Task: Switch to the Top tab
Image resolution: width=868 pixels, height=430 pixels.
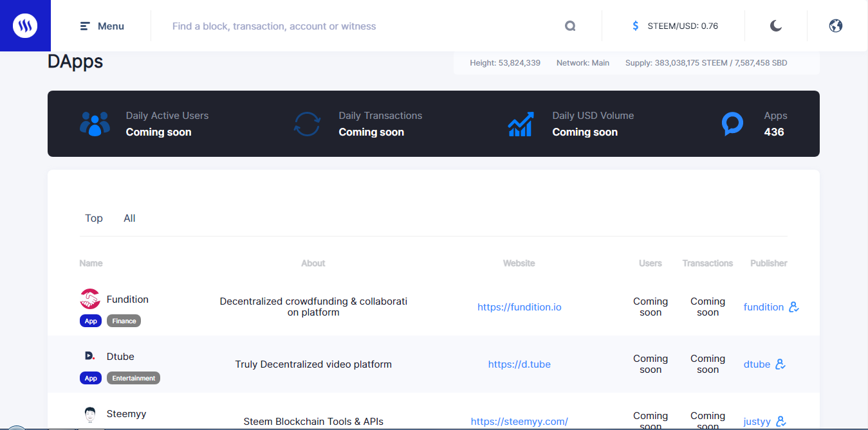Action: click(94, 218)
